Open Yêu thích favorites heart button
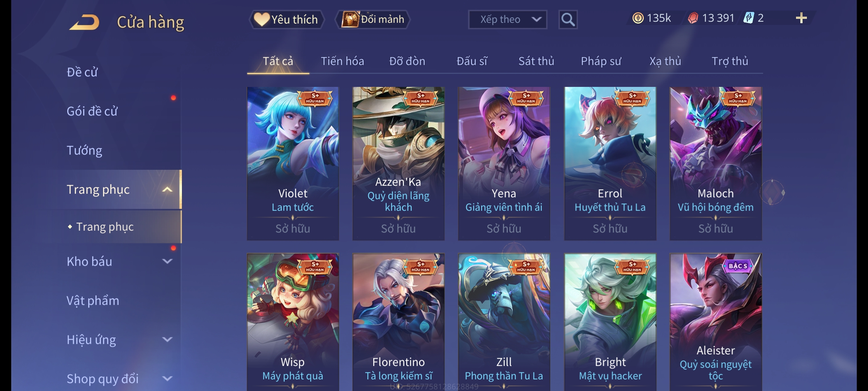Viewport: 868px width, 391px height. (x=286, y=20)
